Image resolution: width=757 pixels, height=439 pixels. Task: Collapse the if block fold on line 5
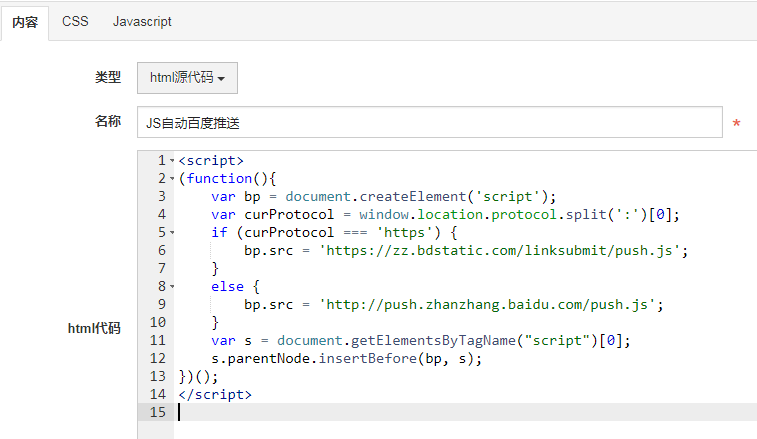coord(172,233)
